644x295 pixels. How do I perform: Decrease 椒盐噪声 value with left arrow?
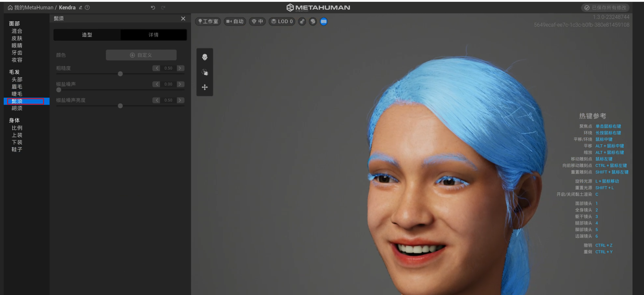156,84
